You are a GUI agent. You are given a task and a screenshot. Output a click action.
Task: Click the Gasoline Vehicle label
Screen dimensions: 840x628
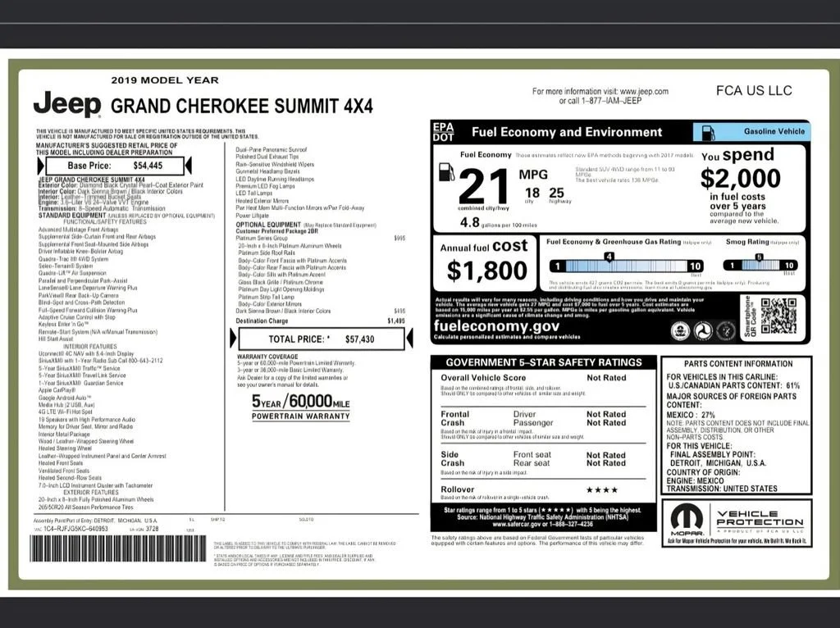(774, 131)
